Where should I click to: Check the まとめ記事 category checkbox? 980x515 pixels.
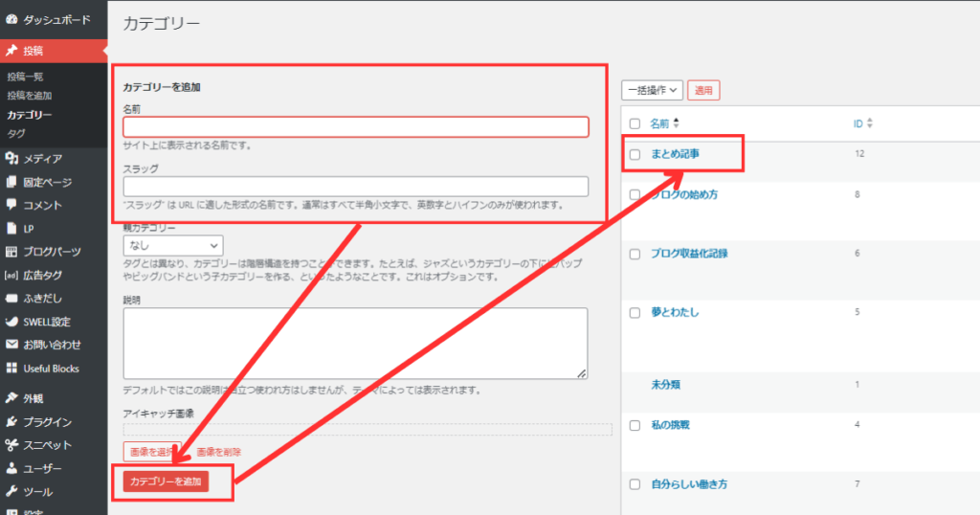click(635, 155)
